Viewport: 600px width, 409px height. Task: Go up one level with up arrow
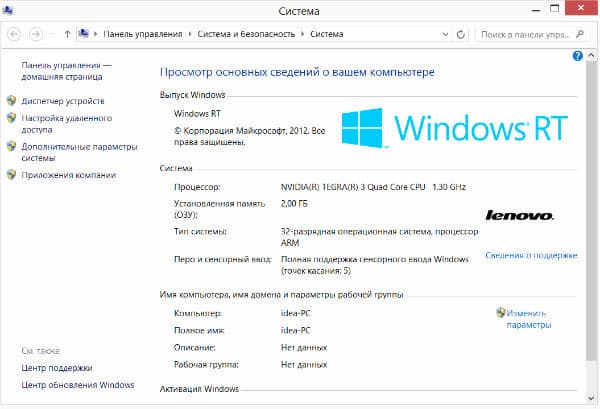click(x=67, y=34)
